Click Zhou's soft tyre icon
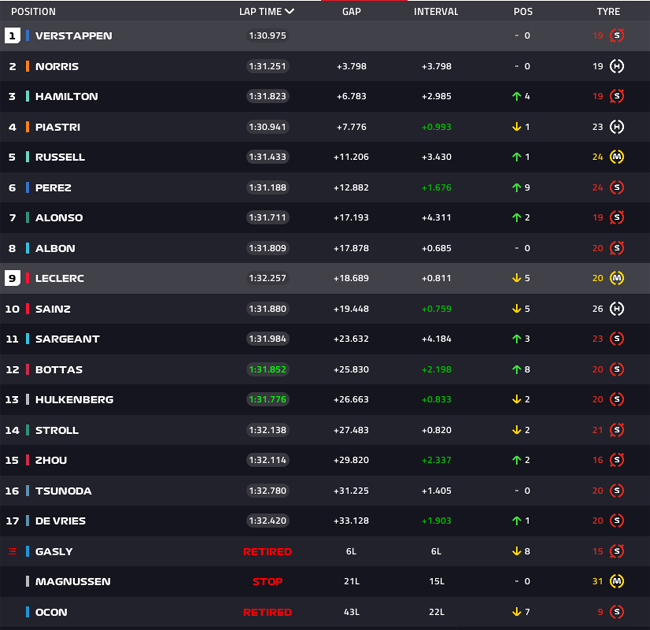Image resolution: width=650 pixels, height=630 pixels. click(x=617, y=460)
